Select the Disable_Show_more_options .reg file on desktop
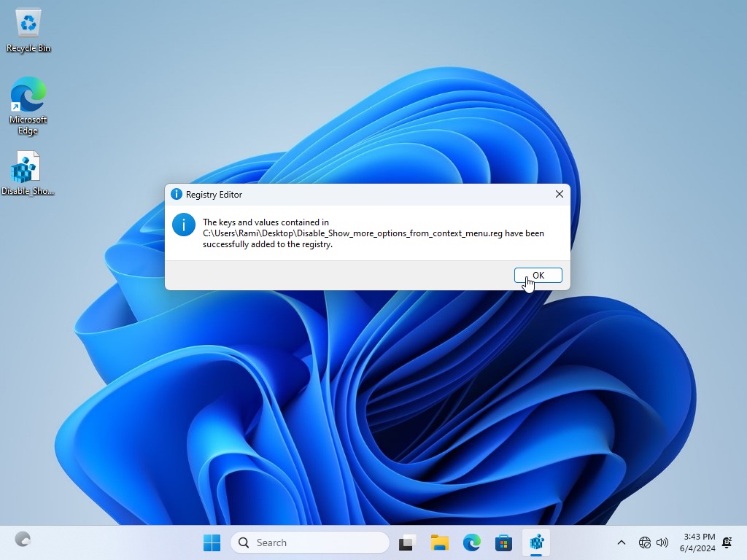This screenshot has height=560, width=747. coord(28,174)
